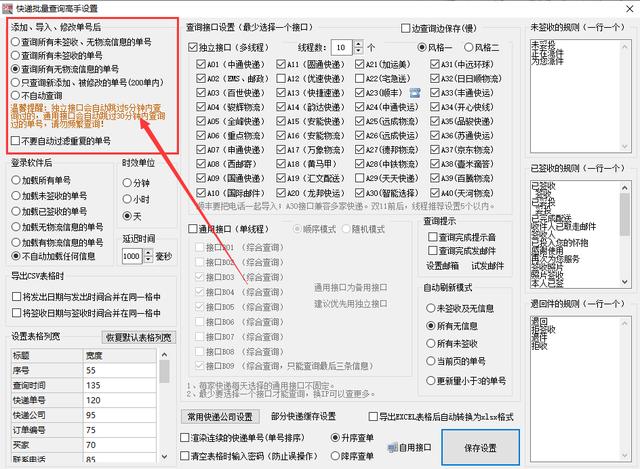Viewport: 640px width, 469px height.
Task: Click the 设置邮箱 link
Action: (443, 265)
